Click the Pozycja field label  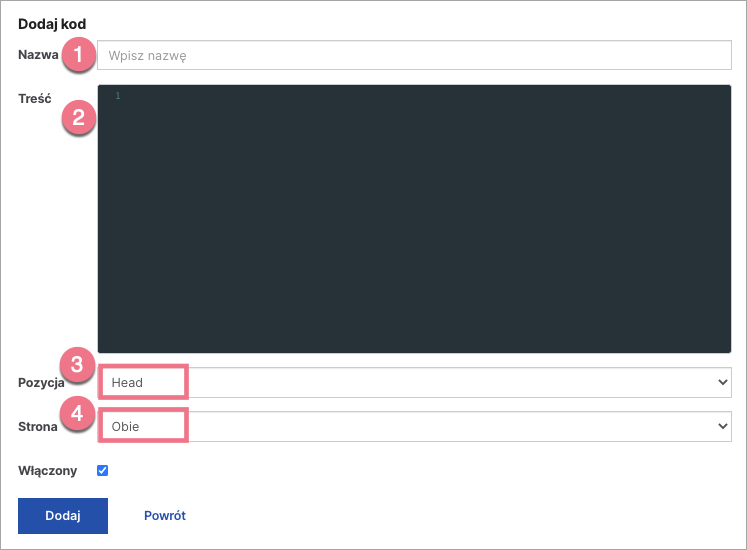[x=41, y=383]
